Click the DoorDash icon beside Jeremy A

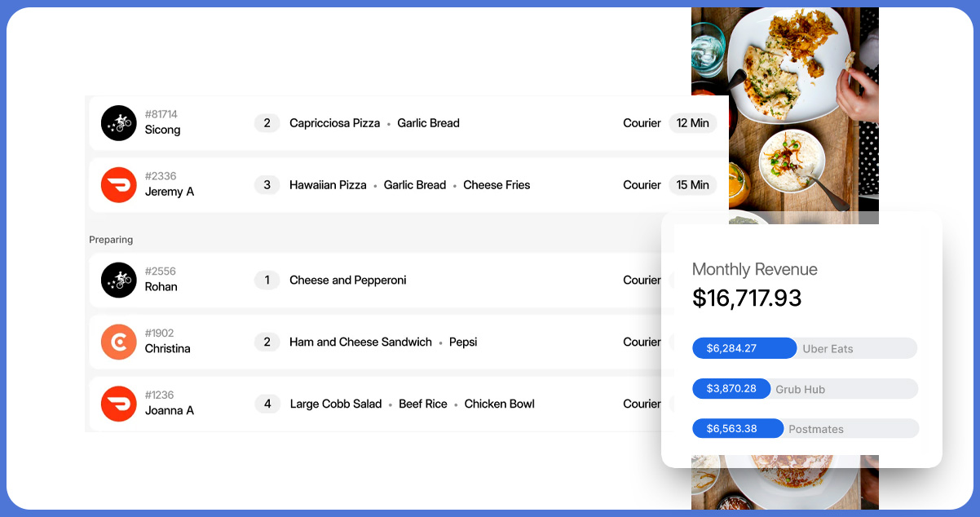click(x=118, y=185)
